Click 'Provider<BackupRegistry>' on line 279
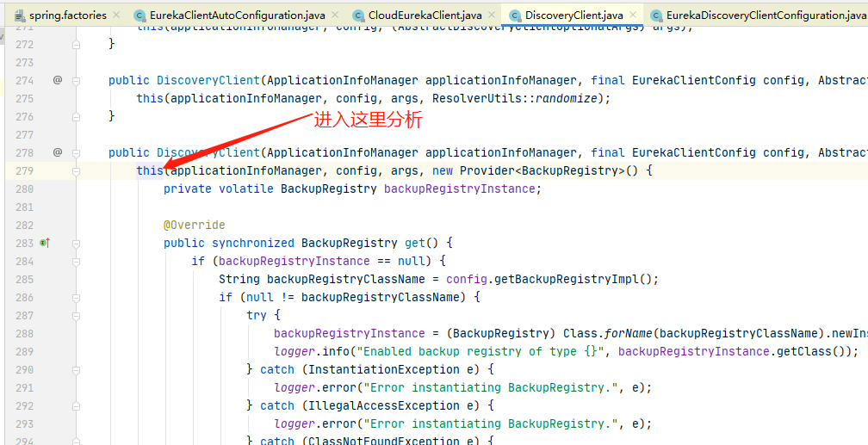 [542, 170]
